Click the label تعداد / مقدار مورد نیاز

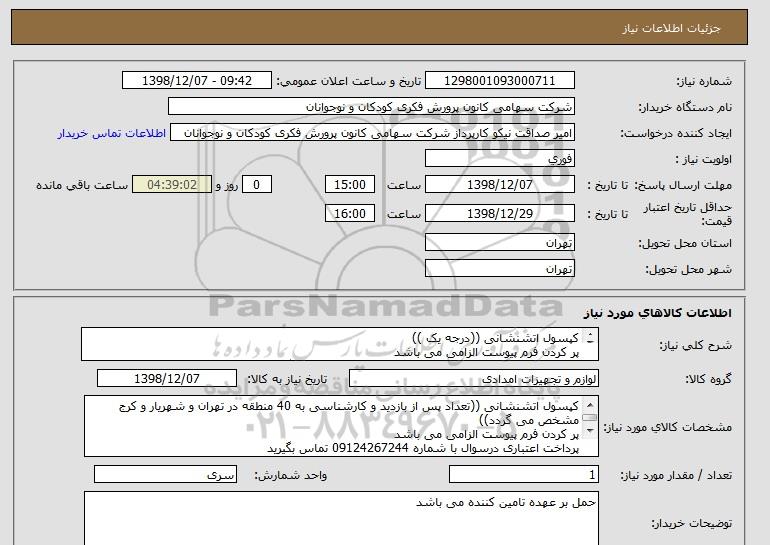point(676,475)
